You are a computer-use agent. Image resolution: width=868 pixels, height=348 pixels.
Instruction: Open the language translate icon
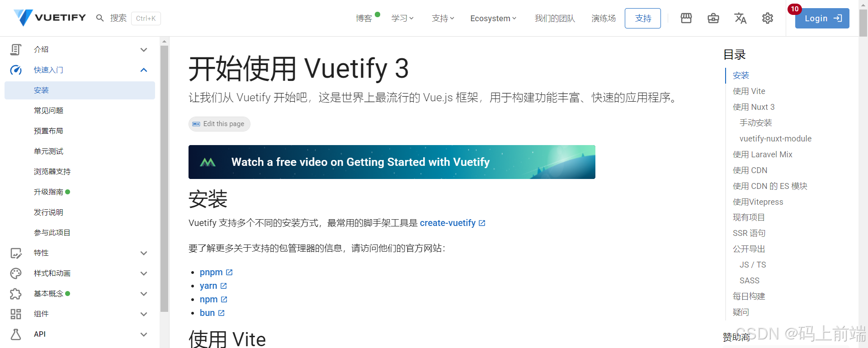pyautogui.click(x=741, y=18)
